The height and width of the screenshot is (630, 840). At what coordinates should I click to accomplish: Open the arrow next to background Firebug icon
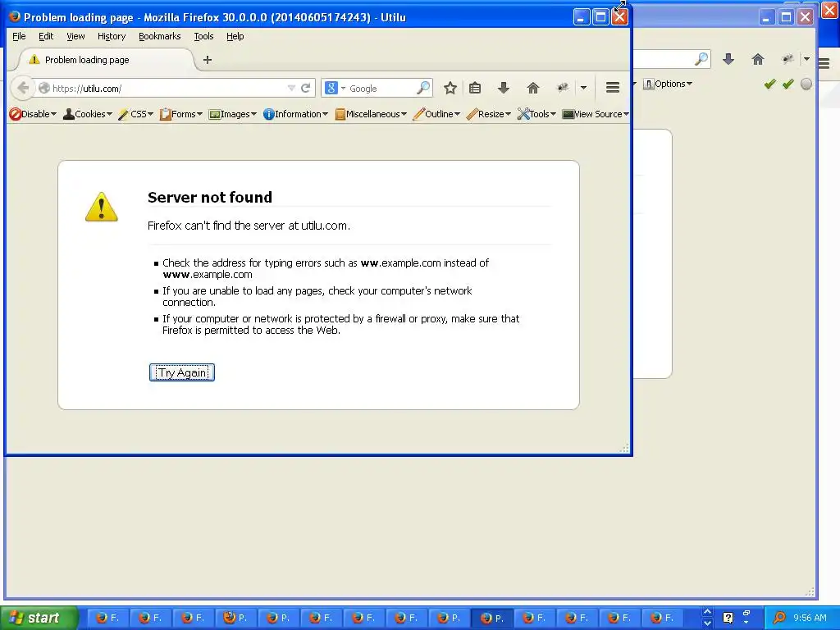pyautogui.click(x=806, y=59)
